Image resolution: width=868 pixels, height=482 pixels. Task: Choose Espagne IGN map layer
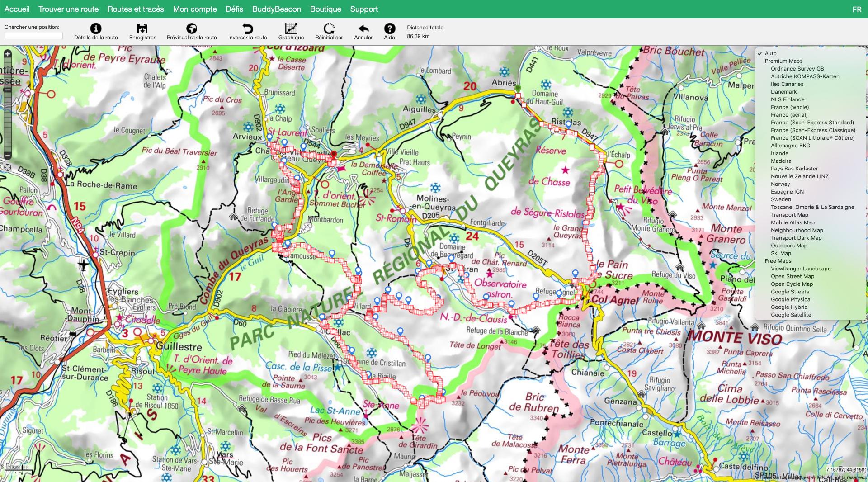[x=787, y=192]
